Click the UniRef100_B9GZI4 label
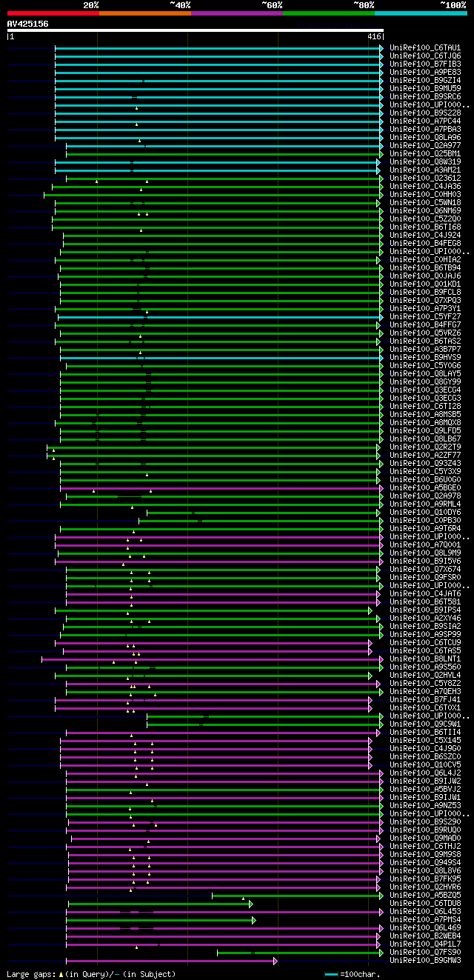The width and height of the screenshot is (474, 980). tap(425, 80)
